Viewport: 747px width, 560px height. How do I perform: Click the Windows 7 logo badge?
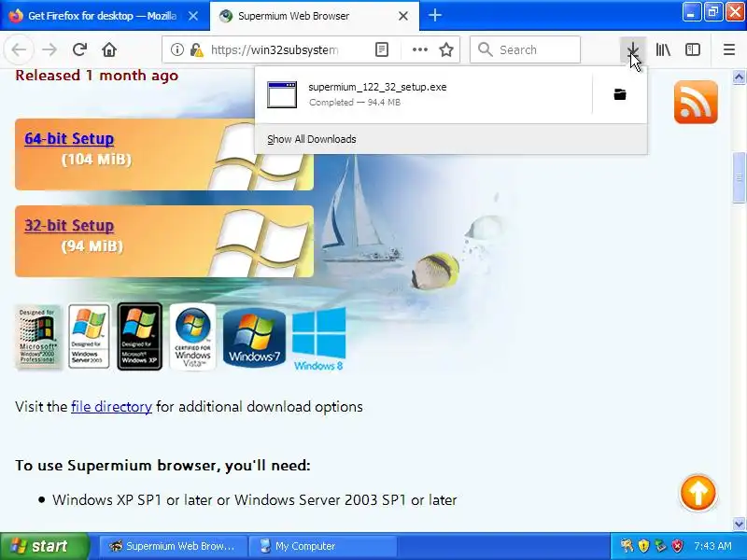(254, 338)
